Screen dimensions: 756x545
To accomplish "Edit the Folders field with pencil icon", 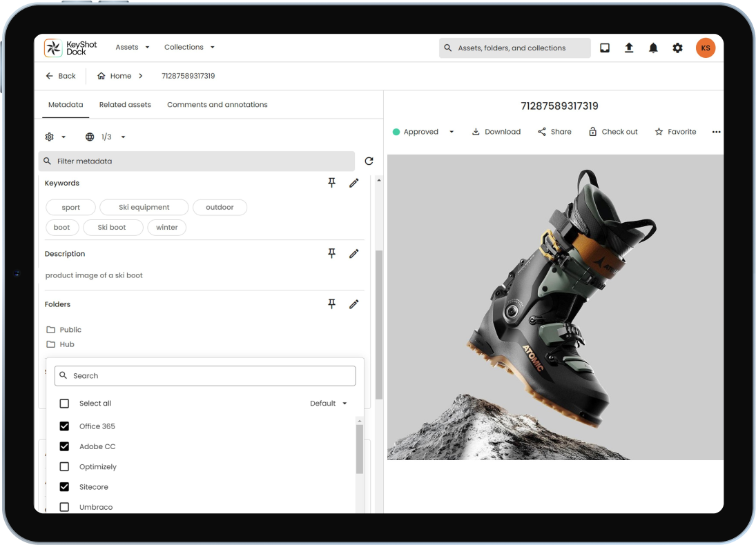I will [x=353, y=304].
